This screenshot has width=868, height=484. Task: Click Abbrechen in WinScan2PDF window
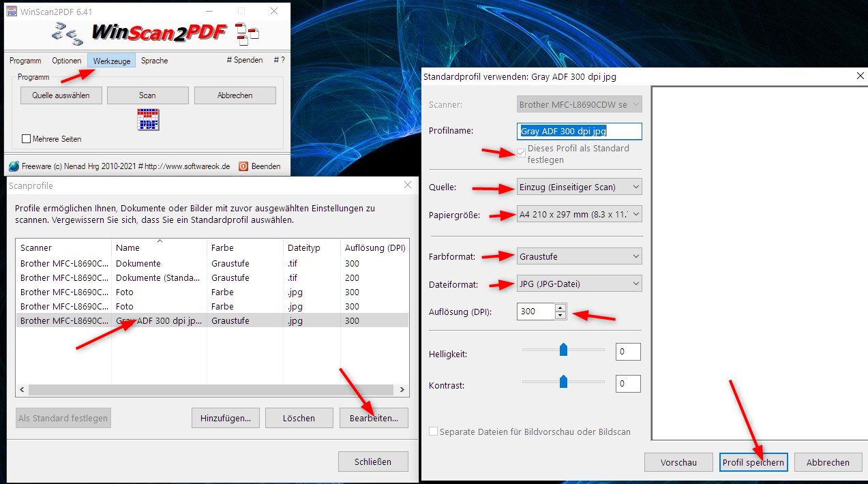[x=235, y=95]
